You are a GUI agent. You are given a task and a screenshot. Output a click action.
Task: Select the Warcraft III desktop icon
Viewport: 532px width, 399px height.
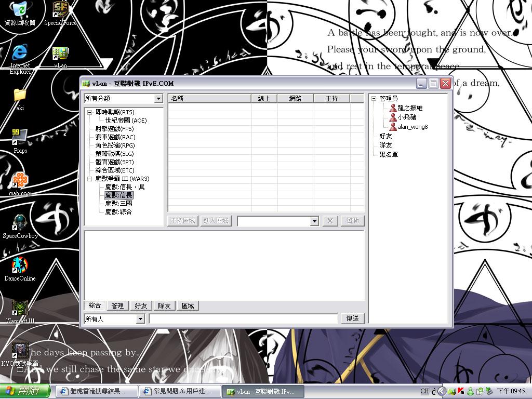point(20,312)
